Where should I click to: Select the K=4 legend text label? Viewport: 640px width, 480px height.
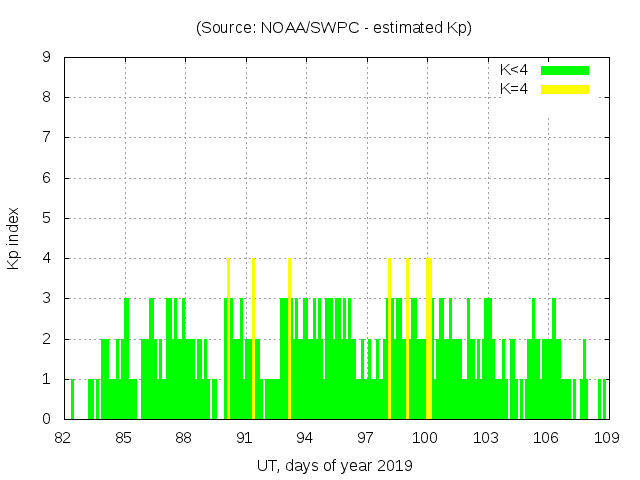click(x=514, y=89)
